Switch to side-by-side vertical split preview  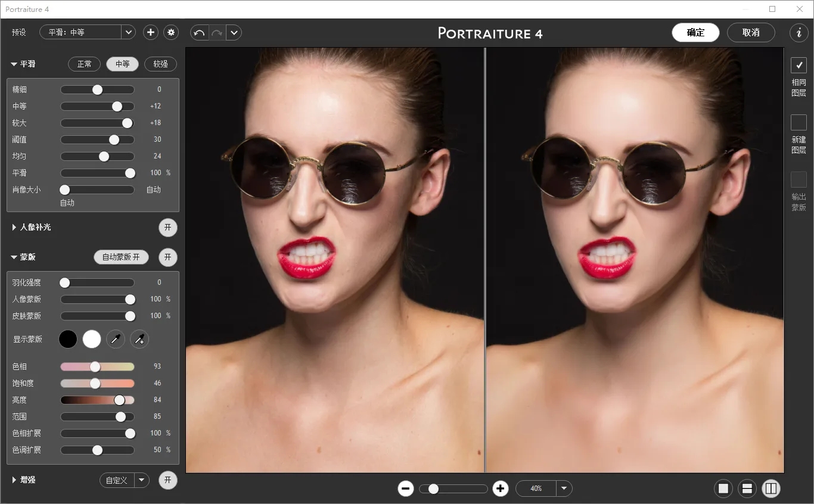[x=770, y=489]
